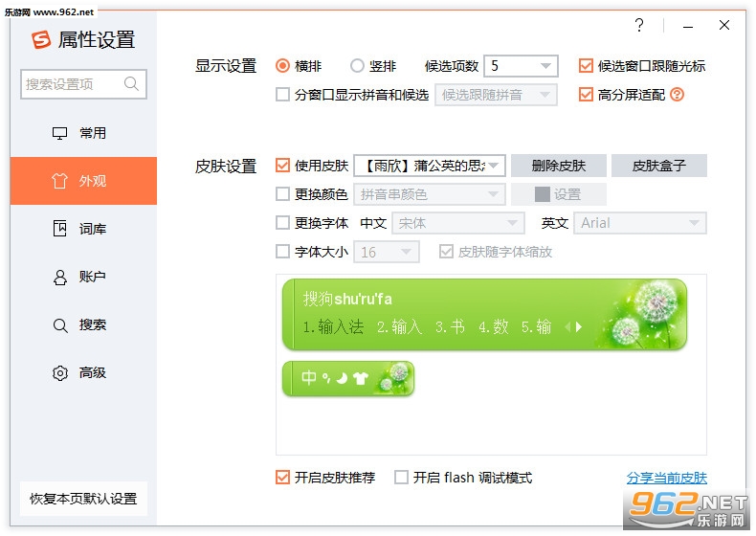Open 拼音串颜色 dropdown
Screen dimensions: 756x536
(x=430, y=194)
